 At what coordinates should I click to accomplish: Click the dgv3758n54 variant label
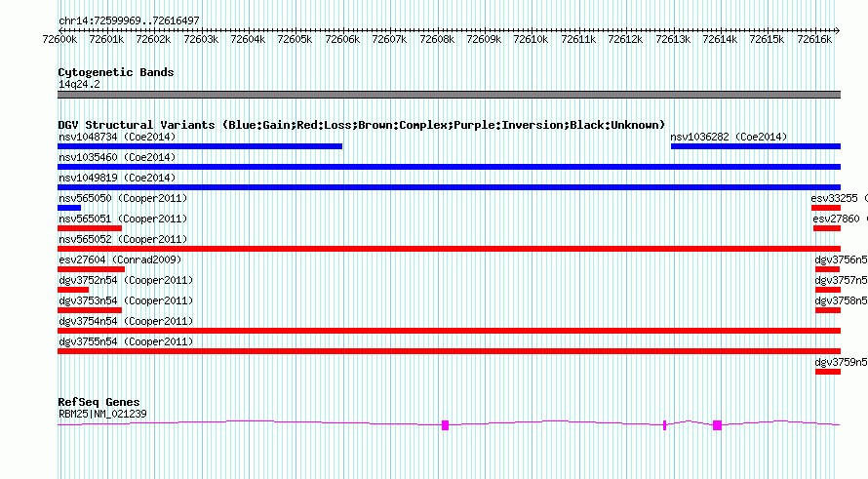[841, 300]
